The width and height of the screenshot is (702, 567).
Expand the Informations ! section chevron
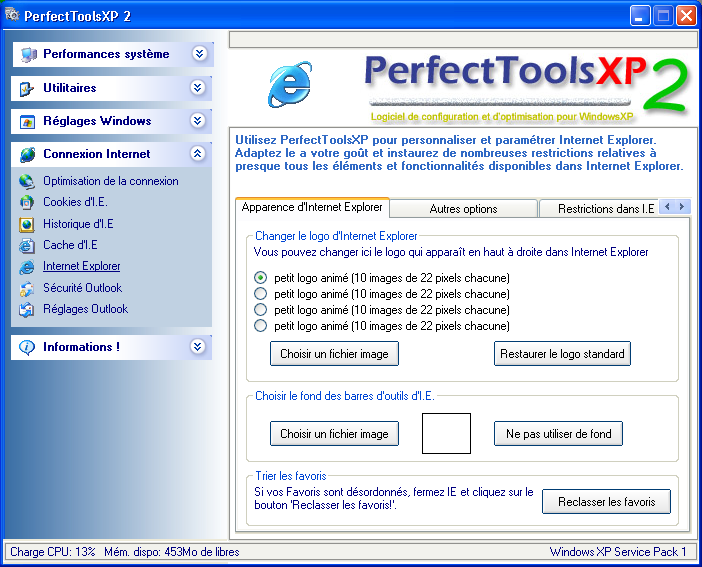pyautogui.click(x=198, y=346)
